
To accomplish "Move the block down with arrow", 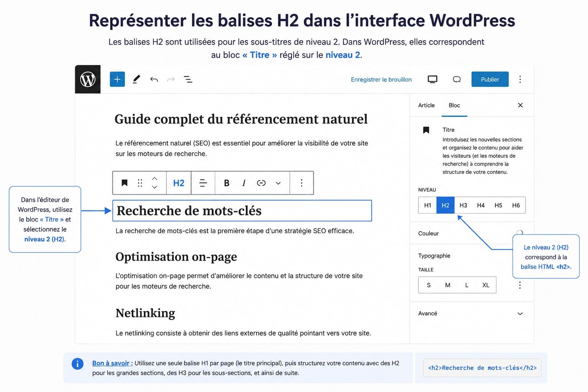I will coord(155,187).
